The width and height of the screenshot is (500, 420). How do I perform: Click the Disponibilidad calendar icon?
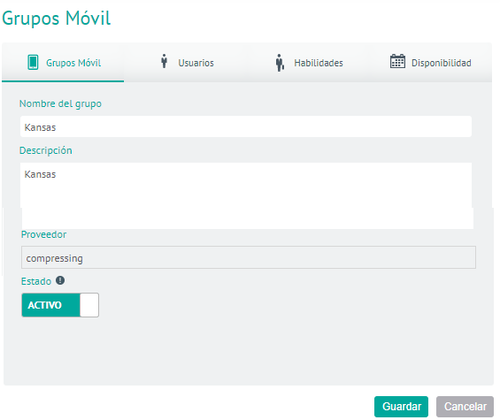tap(398, 61)
